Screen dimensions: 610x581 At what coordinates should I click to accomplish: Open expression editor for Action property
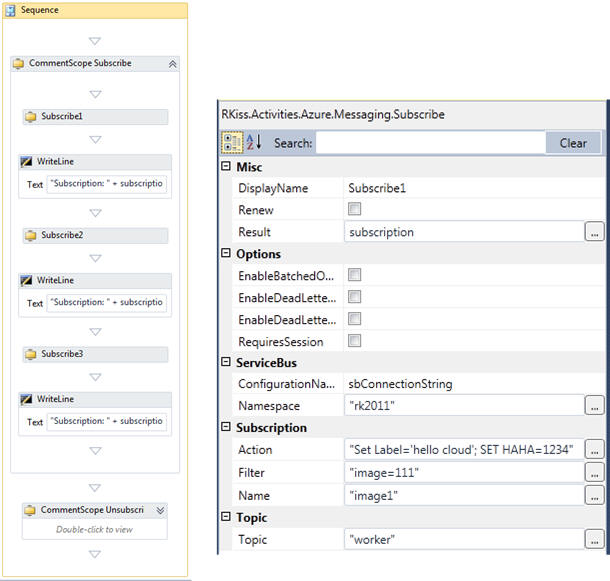pos(594,449)
